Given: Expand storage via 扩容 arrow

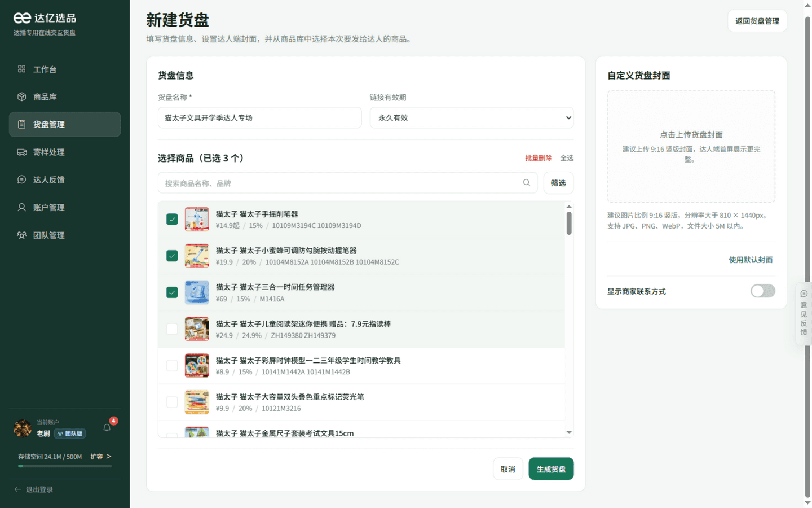Looking at the screenshot, I should 109,456.
